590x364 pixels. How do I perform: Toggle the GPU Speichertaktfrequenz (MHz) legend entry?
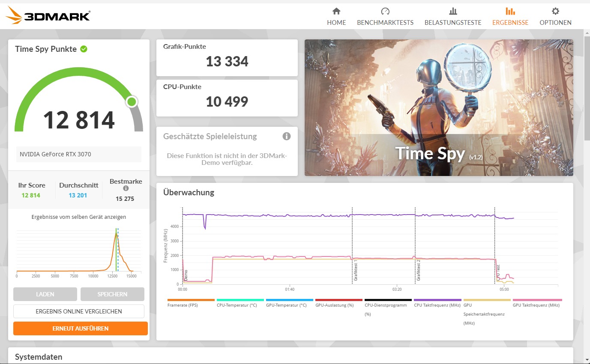click(x=487, y=312)
